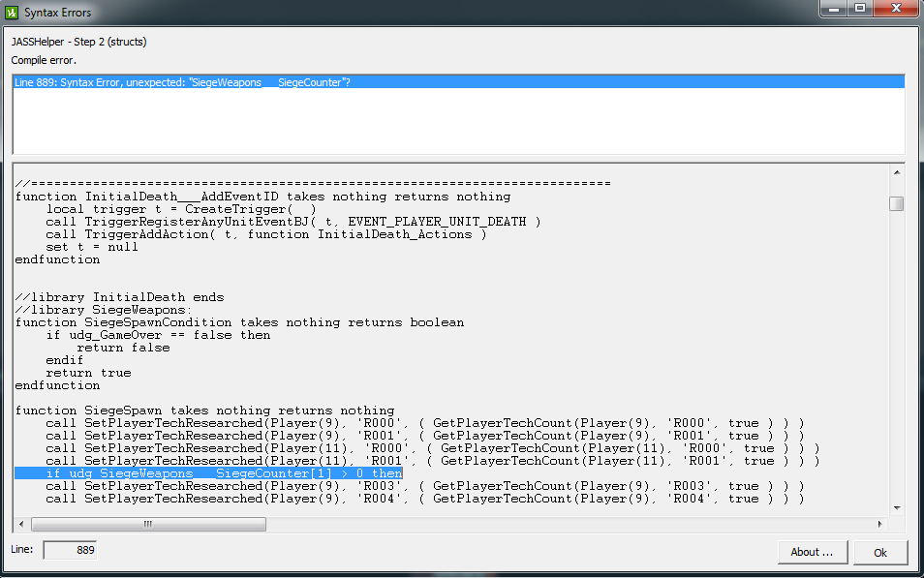Click the 'set t = null' line

(92, 247)
